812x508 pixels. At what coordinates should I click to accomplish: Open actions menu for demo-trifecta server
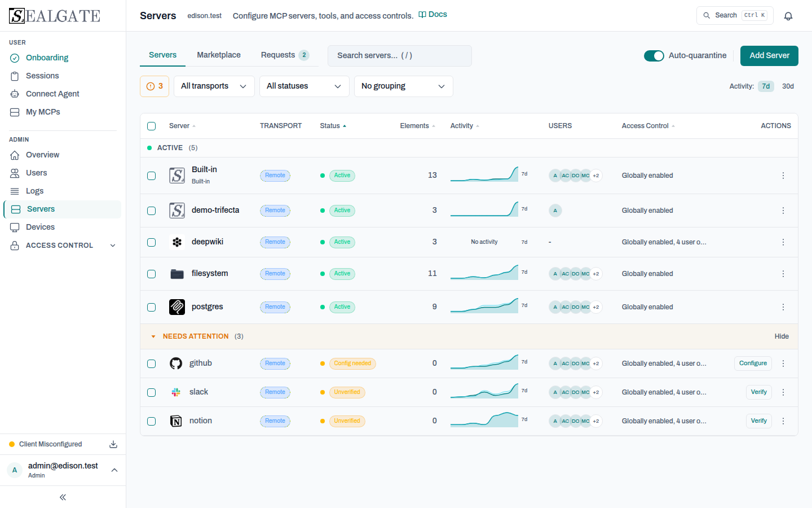tap(783, 211)
